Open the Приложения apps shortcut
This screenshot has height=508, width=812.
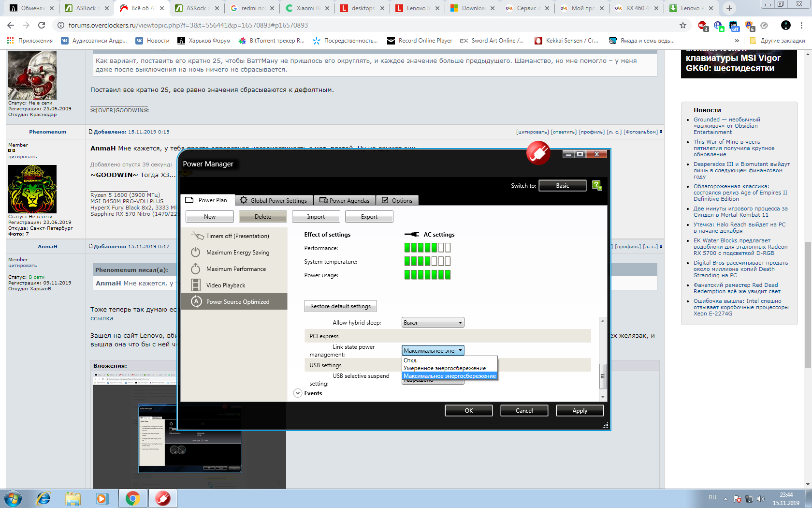click(30, 41)
